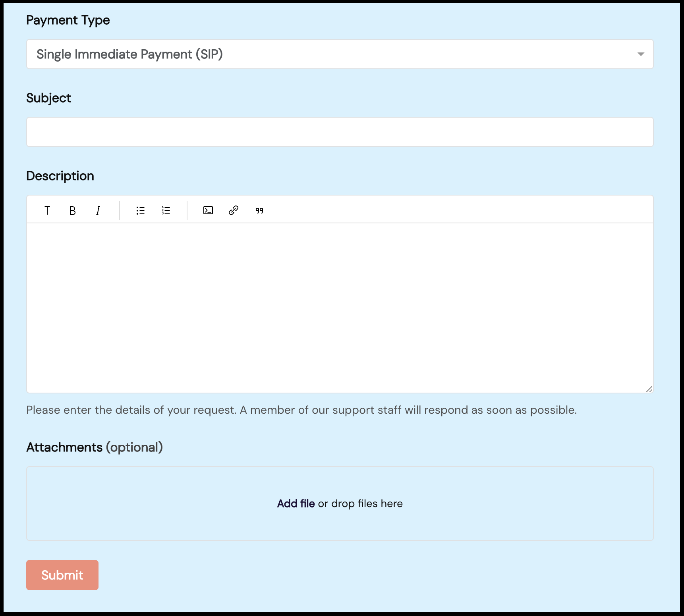Screen dimensions: 684x616
Task: Click the Subject field label
Action: (48, 98)
